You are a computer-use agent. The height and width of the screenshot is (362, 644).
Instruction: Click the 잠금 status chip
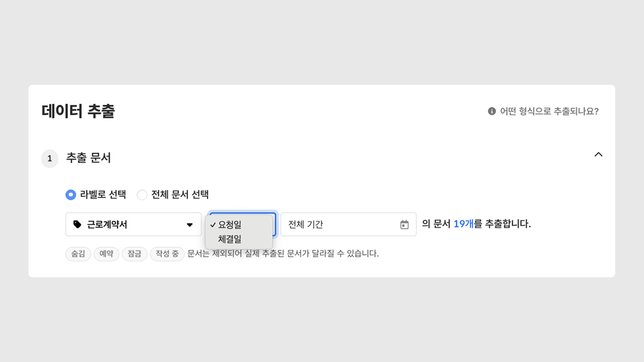[135, 254]
